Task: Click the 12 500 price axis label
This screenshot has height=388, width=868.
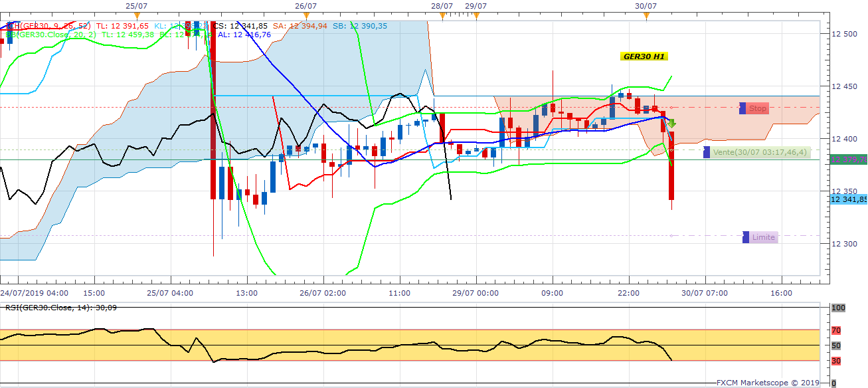Action: pyautogui.click(x=845, y=33)
